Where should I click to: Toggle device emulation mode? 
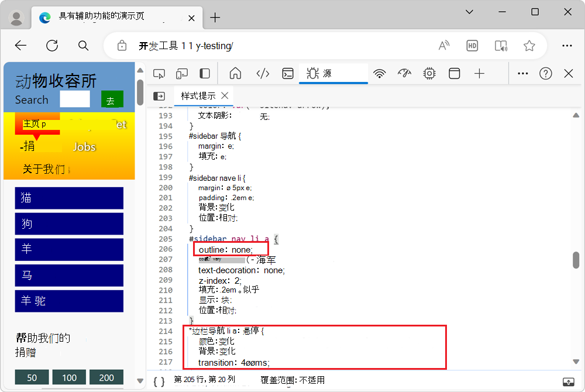click(182, 74)
